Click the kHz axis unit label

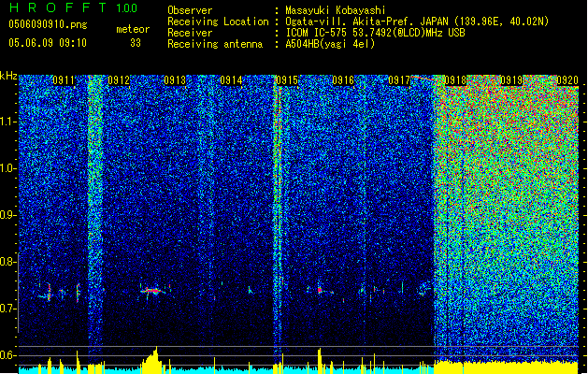point(8,76)
